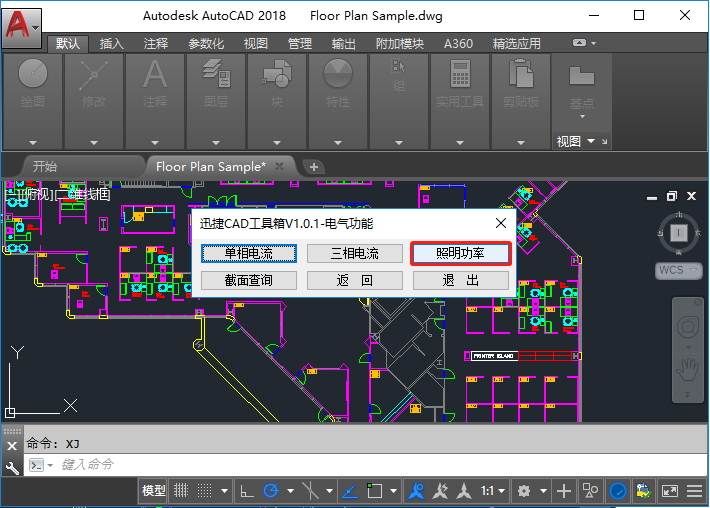Open the navigation wheel in navigation bar
Screen dimensions: 710x508
coord(687,327)
